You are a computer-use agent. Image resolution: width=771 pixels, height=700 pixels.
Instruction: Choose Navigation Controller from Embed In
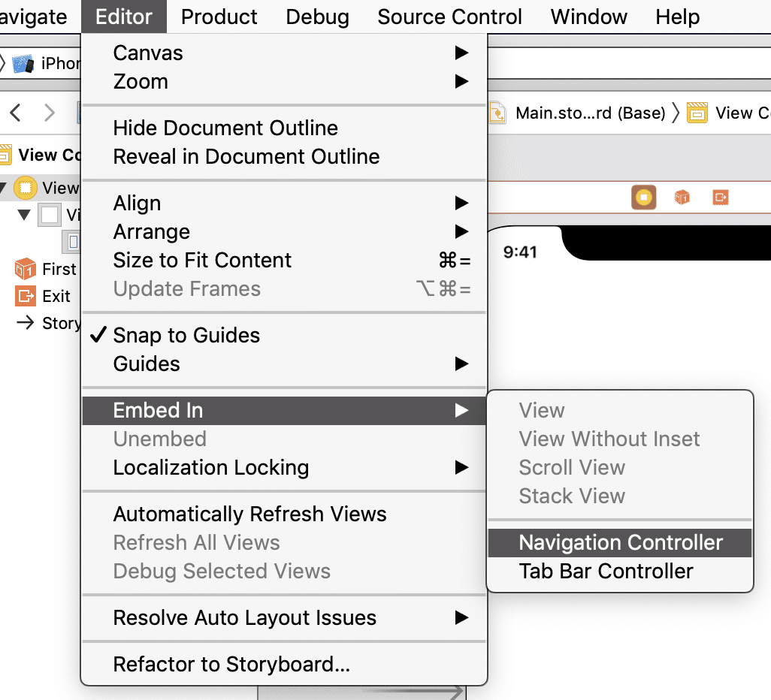coord(620,542)
